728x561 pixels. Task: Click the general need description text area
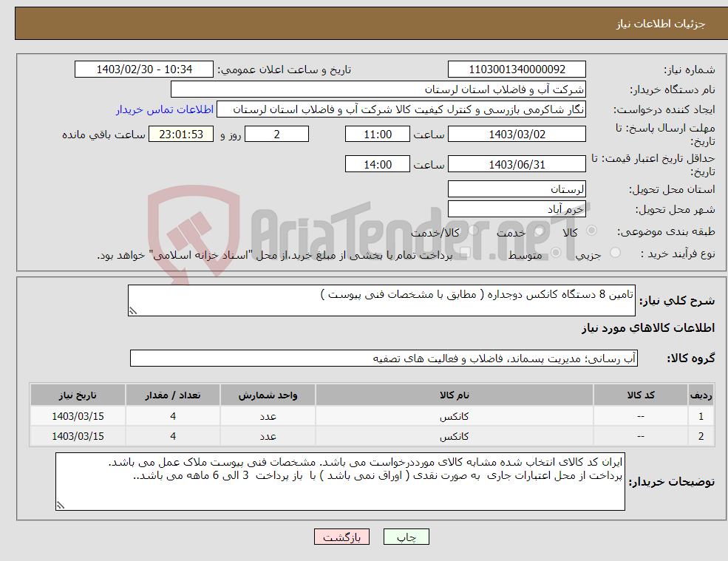coord(381,301)
